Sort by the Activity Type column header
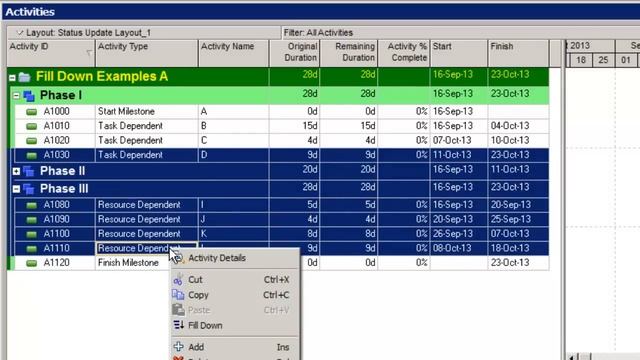Image resolution: width=640 pixels, height=360 pixels. [x=147, y=53]
